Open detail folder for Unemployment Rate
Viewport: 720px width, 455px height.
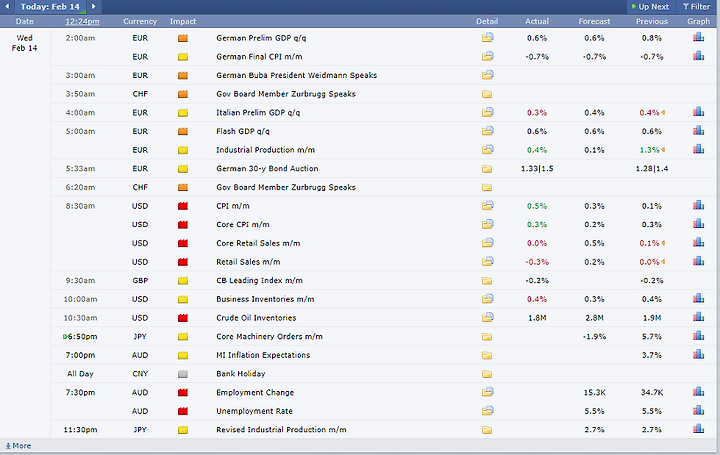(488, 410)
